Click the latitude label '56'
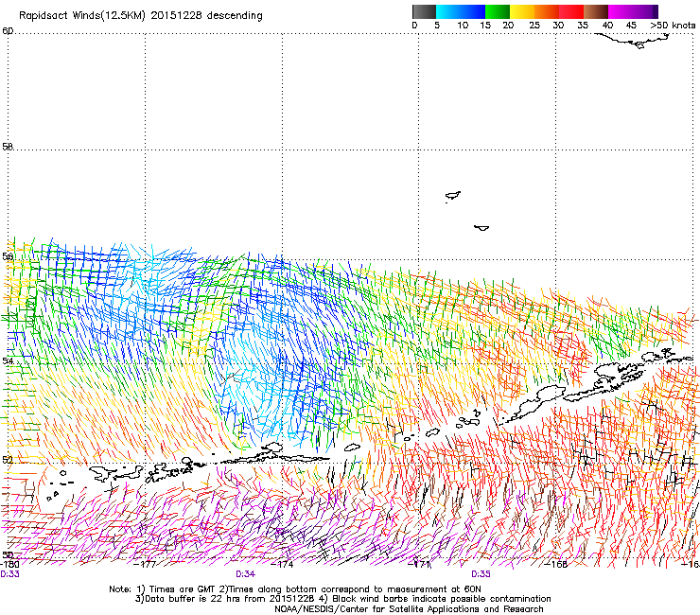 point(8,256)
